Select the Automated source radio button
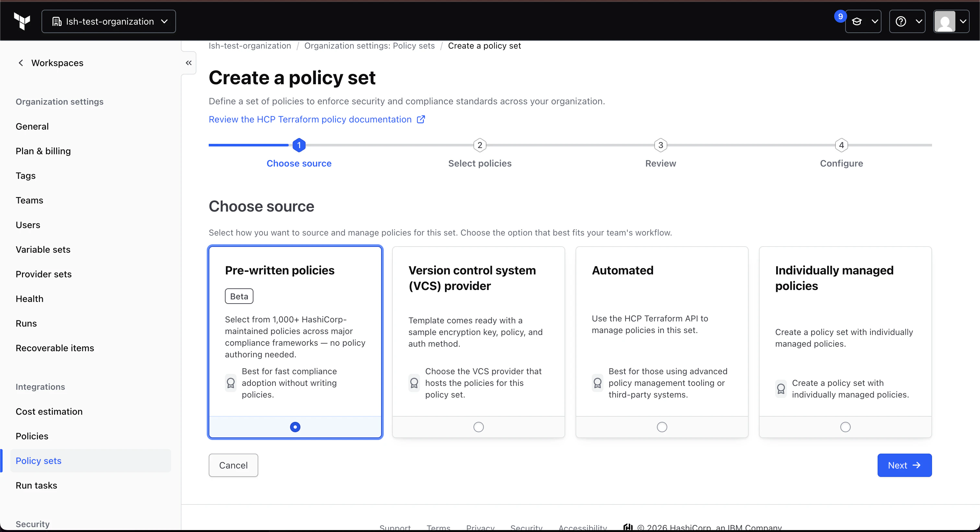Image resolution: width=980 pixels, height=532 pixels. click(662, 427)
